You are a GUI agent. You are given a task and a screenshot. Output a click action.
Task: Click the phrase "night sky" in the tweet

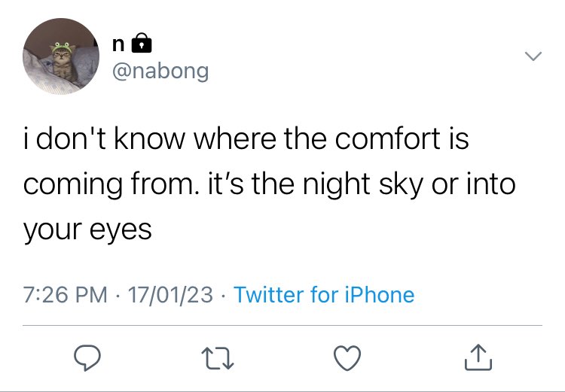pos(362,185)
